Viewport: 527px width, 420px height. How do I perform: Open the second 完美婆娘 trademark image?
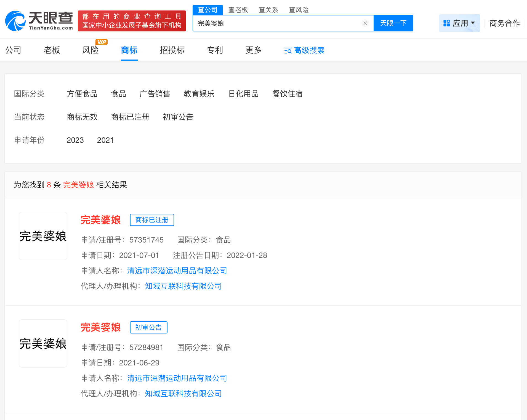(43, 343)
